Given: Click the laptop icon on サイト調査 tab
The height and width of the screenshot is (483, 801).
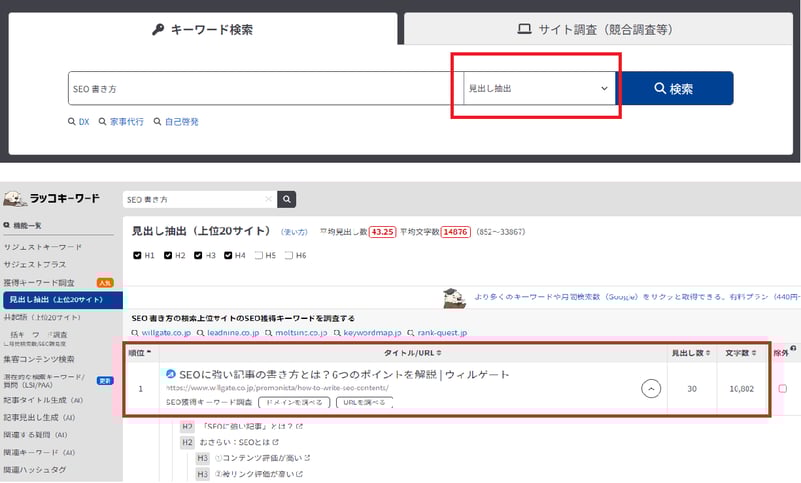Looking at the screenshot, I should click(524, 29).
